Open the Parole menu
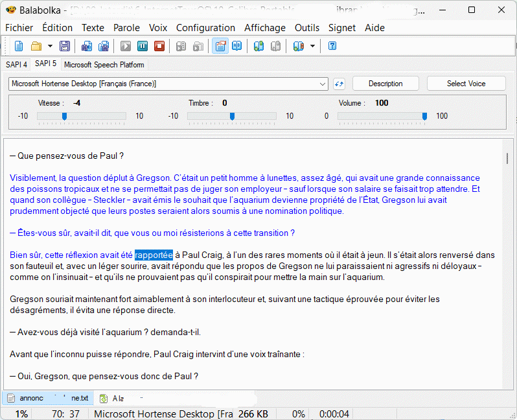 pos(126,28)
